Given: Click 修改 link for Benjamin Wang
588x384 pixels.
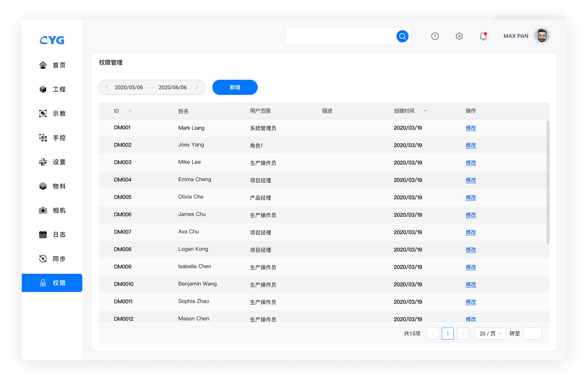Looking at the screenshot, I should 471,284.
